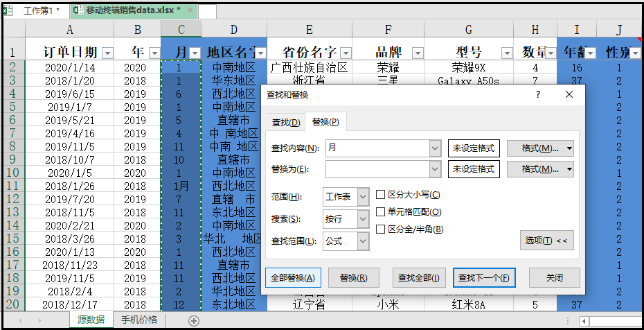Image resolution: width=644 pixels, height=330 pixels.
Task: Open 范围 工作表 dropdown
Action: [363, 198]
